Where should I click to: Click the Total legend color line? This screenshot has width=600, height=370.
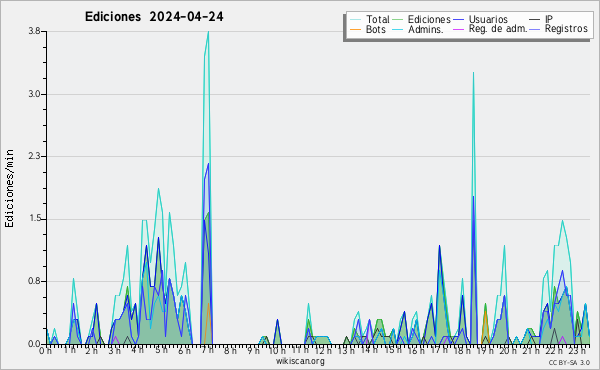(355, 20)
